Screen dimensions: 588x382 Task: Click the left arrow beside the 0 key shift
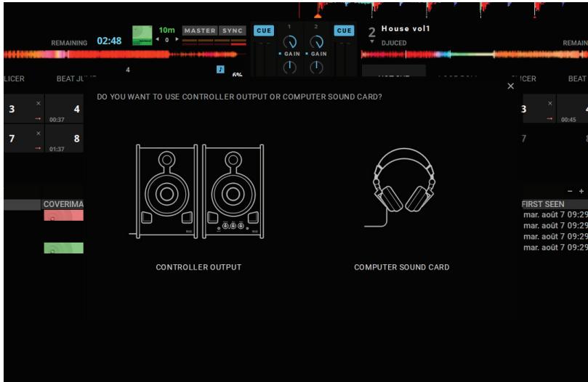click(x=158, y=39)
